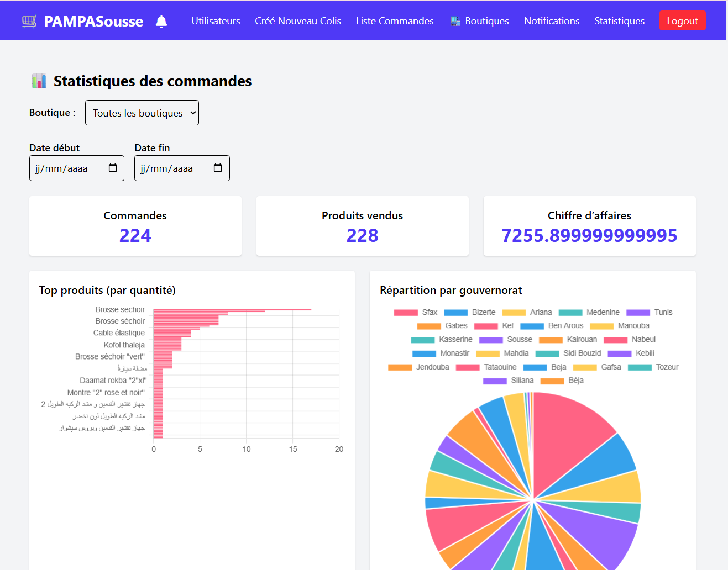Open Liste Commandes in the navbar
Image resolution: width=728 pixels, height=570 pixels.
point(395,21)
